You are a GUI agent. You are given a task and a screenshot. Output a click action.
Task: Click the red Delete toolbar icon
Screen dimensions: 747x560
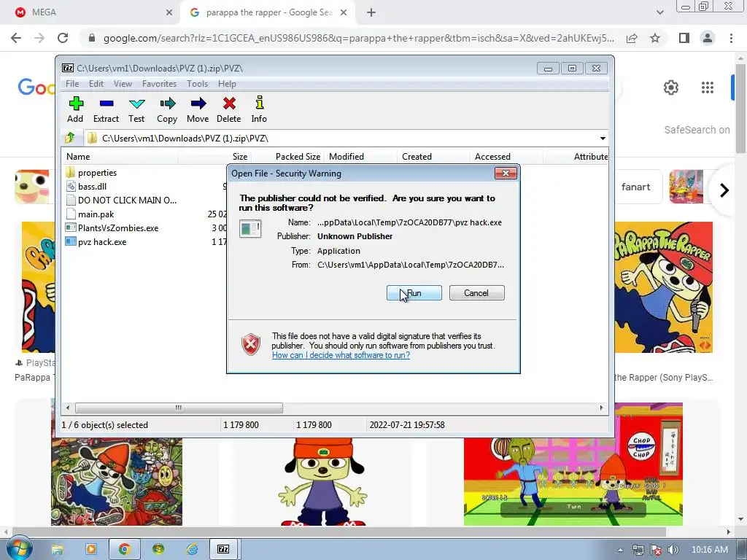tap(228, 109)
